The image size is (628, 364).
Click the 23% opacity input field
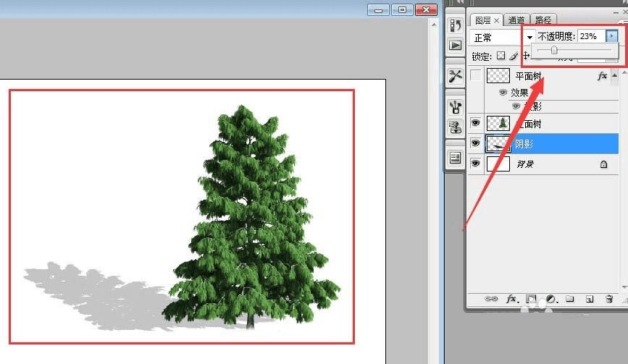592,36
